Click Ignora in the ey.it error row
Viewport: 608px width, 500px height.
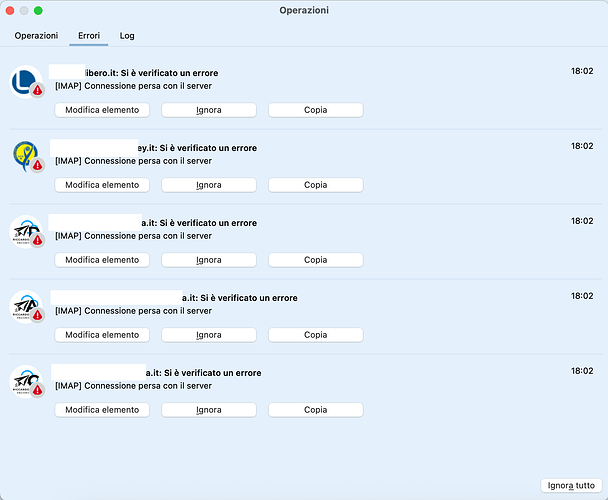click(209, 185)
